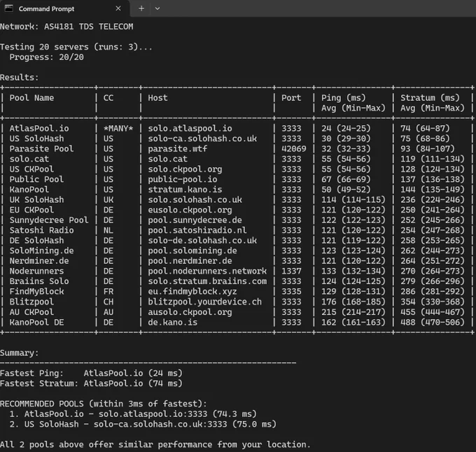
Task: Select the Command Prompt tab title
Action: tap(46, 9)
